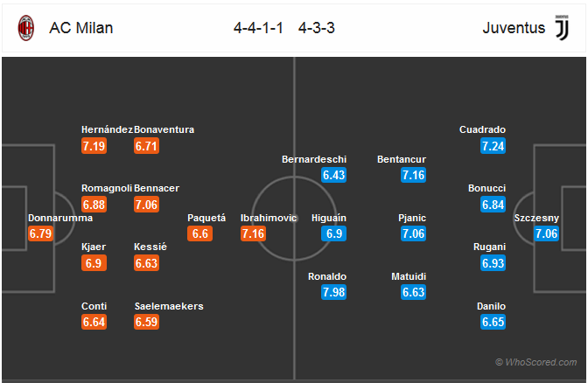Click Paquetá's 6.6 rating badge

(199, 233)
